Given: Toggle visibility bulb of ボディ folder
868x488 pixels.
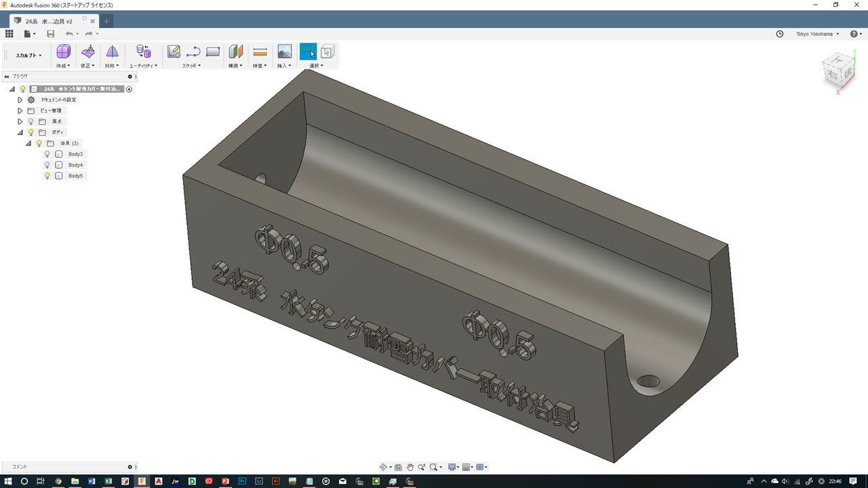Looking at the screenshot, I should coord(31,132).
